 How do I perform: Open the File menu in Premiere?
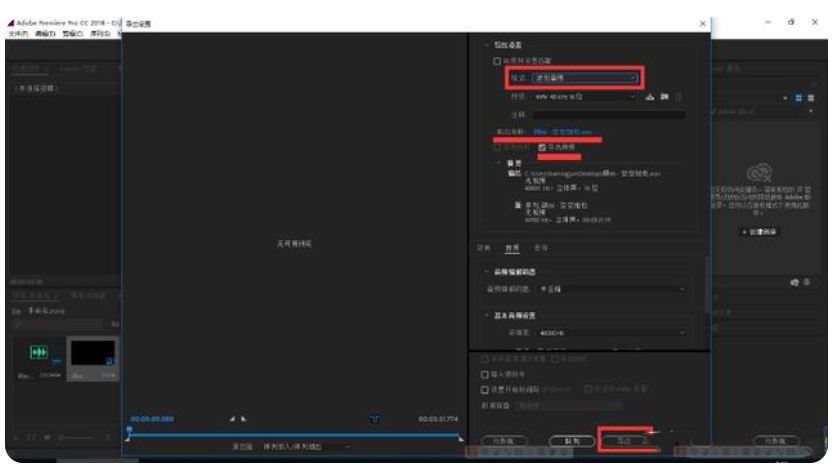click(17, 33)
